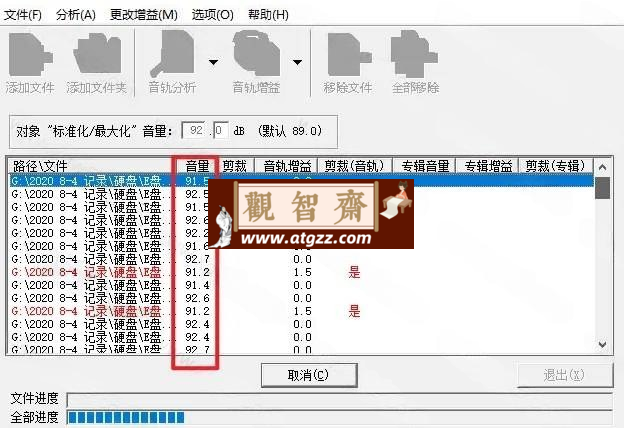Select the file row with volume 92.5

(x=302, y=194)
